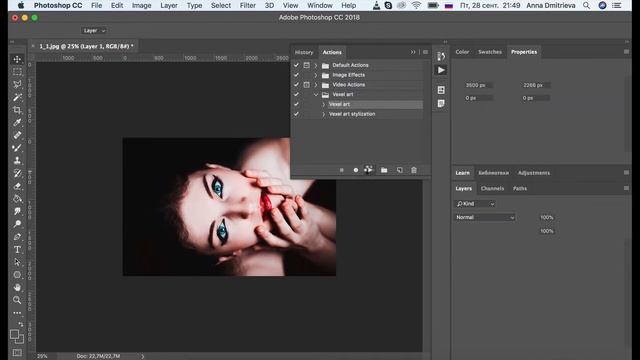This screenshot has width=640, height=360.
Task: Open the Window menu
Action: pyautogui.click(x=320, y=5)
